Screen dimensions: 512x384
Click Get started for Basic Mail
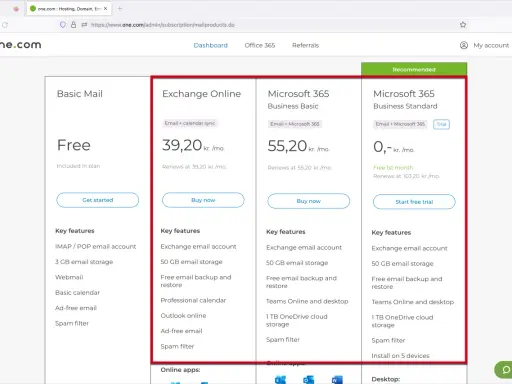pyautogui.click(x=98, y=200)
